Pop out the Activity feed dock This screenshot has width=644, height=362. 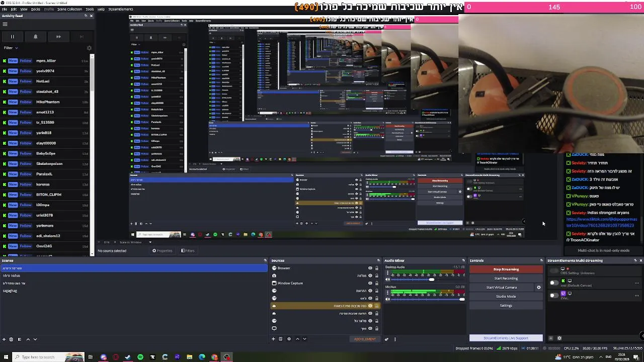86,16
